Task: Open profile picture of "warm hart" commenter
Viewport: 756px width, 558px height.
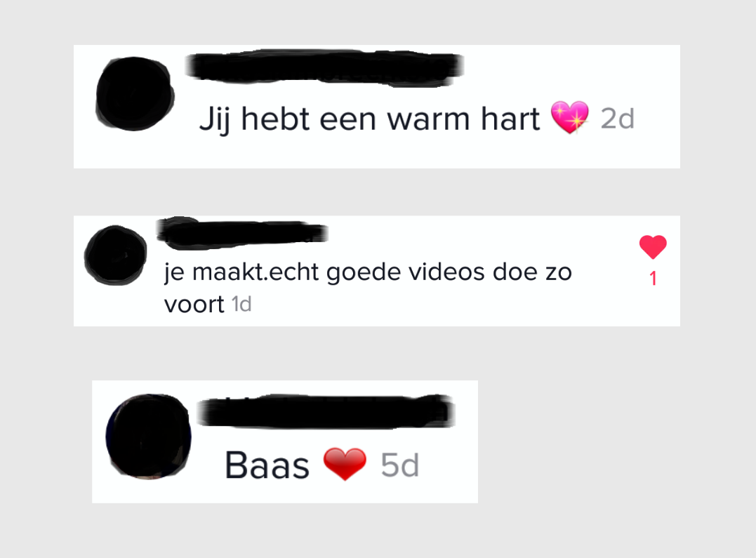Action: point(135,93)
